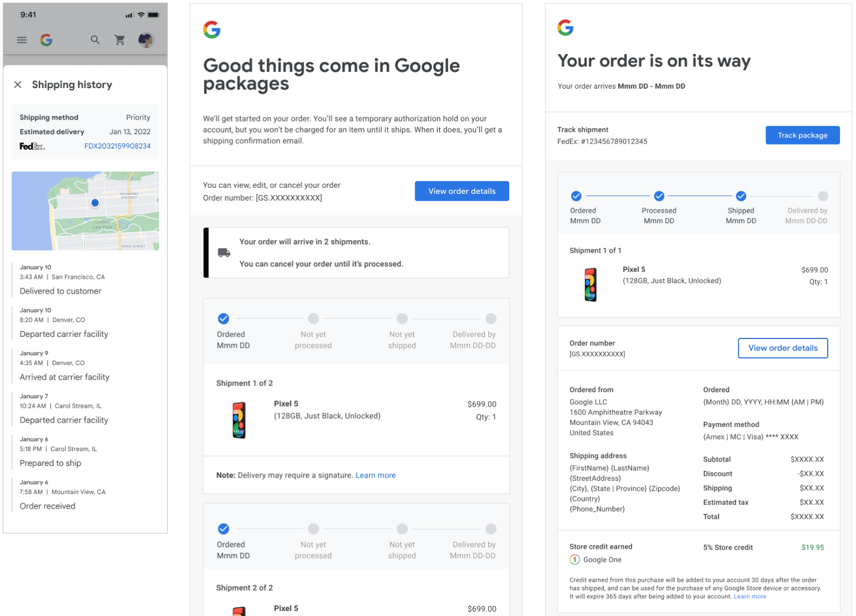Click '$699.00' price in Shipment 1 of 1
The width and height of the screenshot is (856, 616).
[814, 270]
